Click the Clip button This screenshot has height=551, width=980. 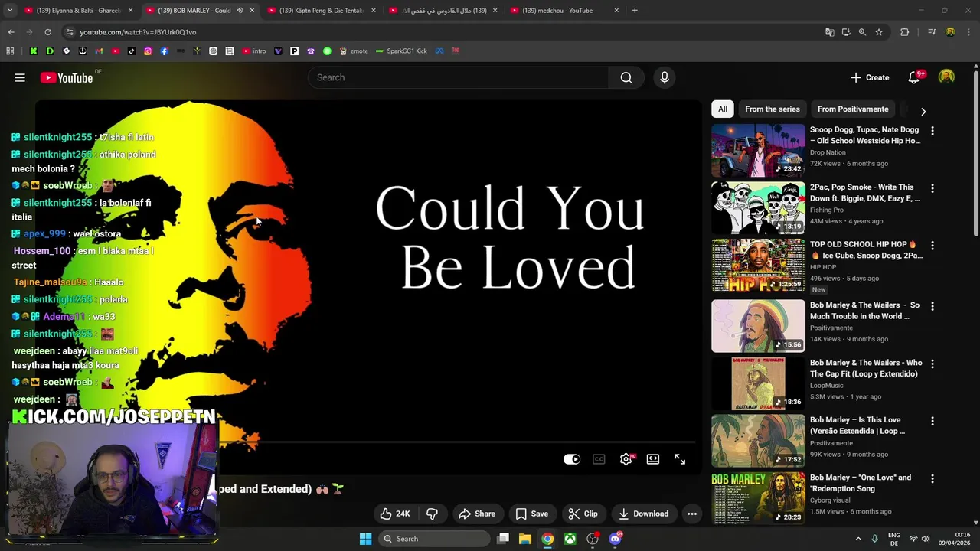[x=583, y=514]
